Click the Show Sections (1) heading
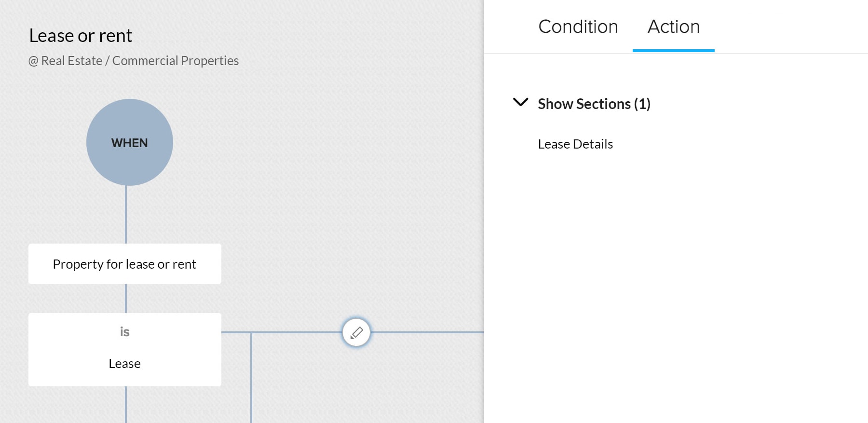Screen dimensions: 868x423 [594, 104]
